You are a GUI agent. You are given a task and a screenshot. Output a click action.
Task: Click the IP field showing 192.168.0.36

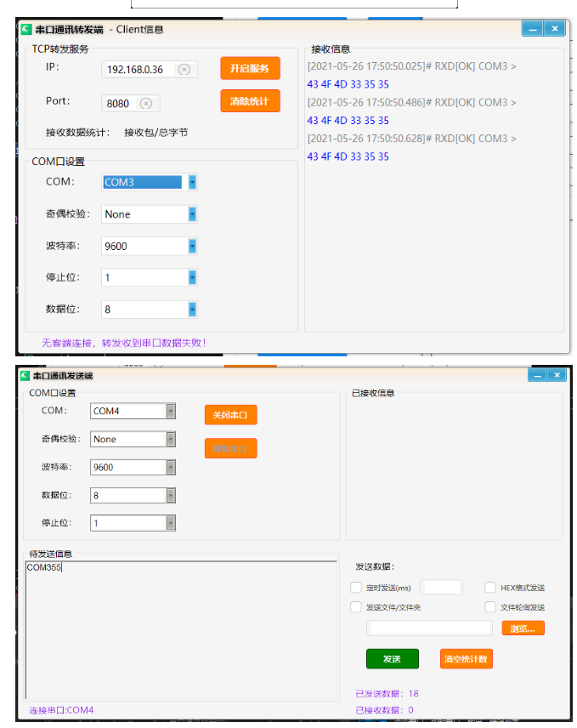coord(150,70)
